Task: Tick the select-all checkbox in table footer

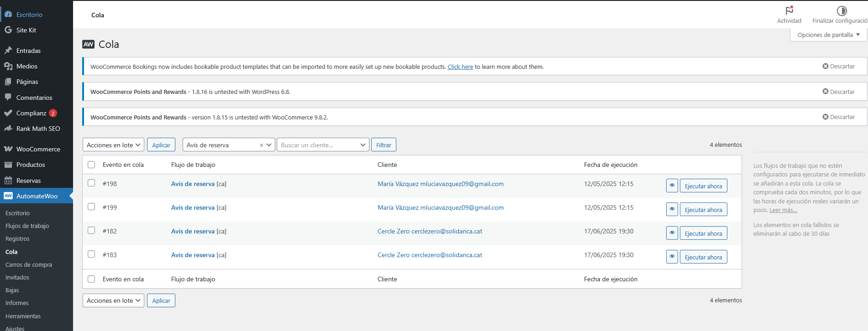Action: click(91, 279)
